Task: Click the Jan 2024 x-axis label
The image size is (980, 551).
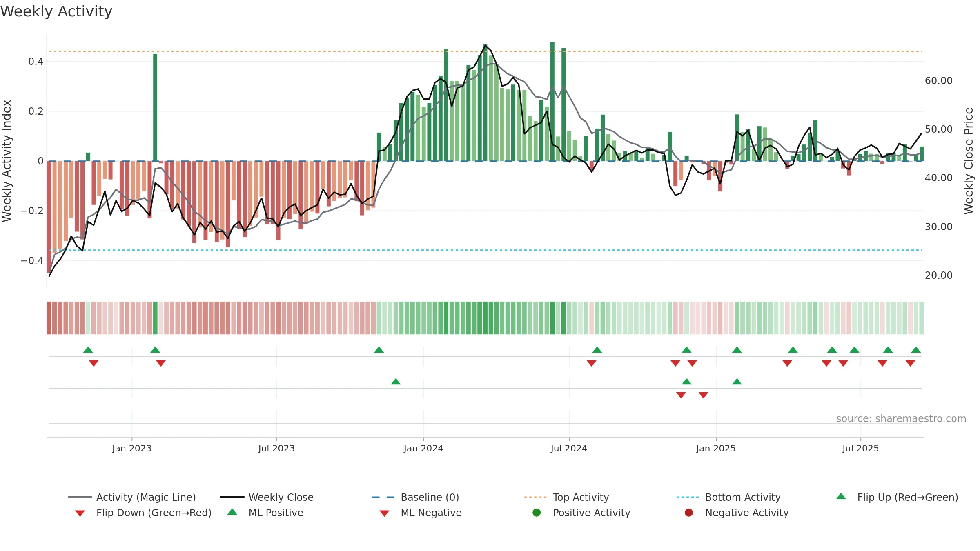Action: point(423,448)
